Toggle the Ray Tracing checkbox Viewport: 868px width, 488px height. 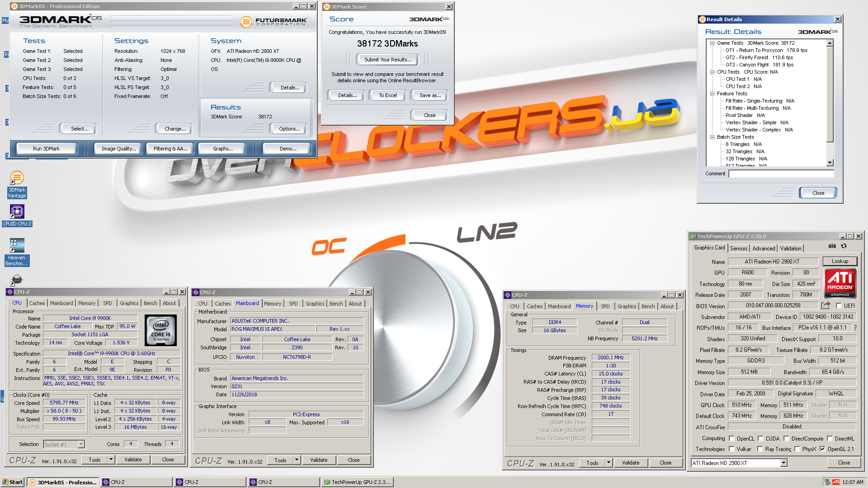(760, 449)
